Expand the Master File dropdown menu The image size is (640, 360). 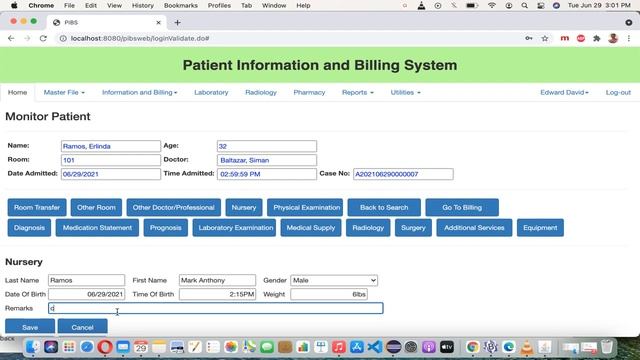pyautogui.click(x=64, y=93)
